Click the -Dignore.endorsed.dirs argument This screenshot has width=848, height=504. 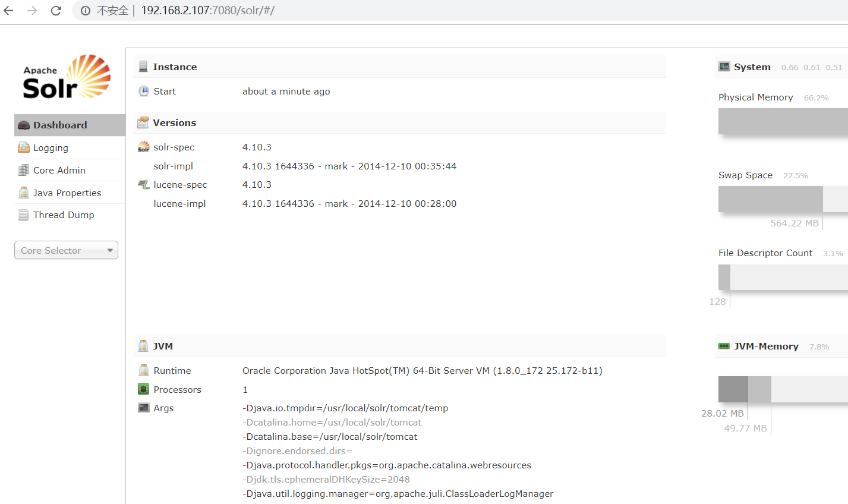[297, 451]
